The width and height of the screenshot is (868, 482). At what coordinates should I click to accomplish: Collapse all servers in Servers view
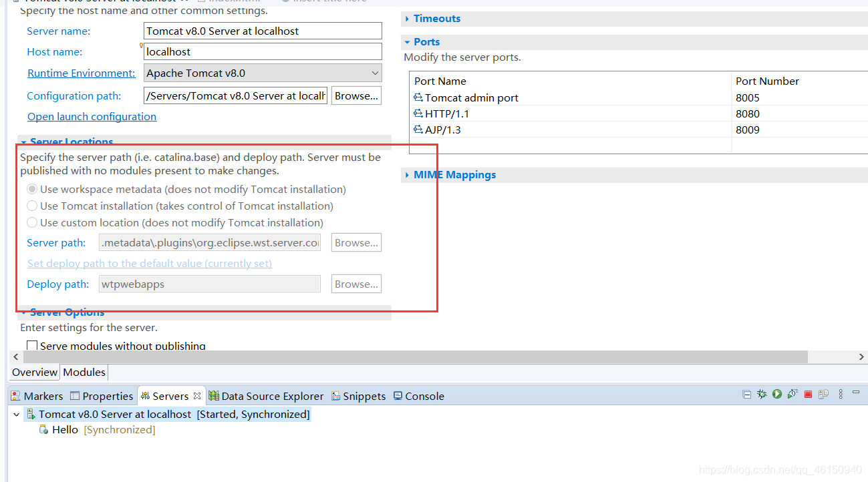point(747,395)
